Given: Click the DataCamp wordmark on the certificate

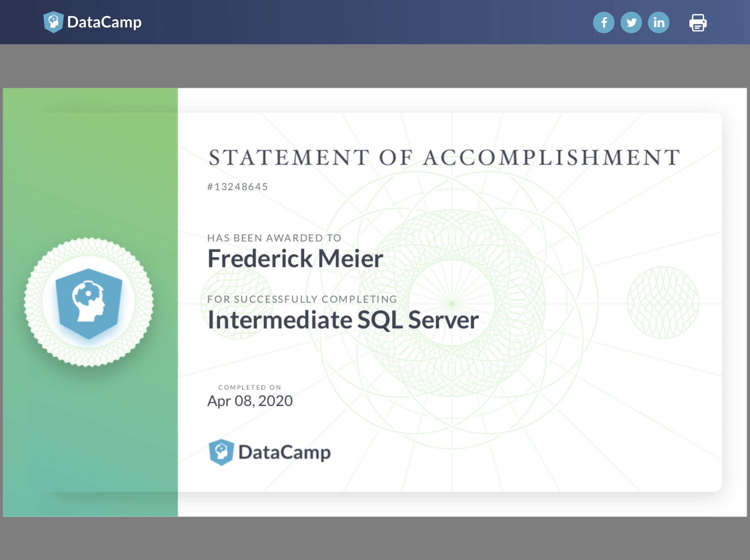Looking at the screenshot, I should click(x=284, y=452).
